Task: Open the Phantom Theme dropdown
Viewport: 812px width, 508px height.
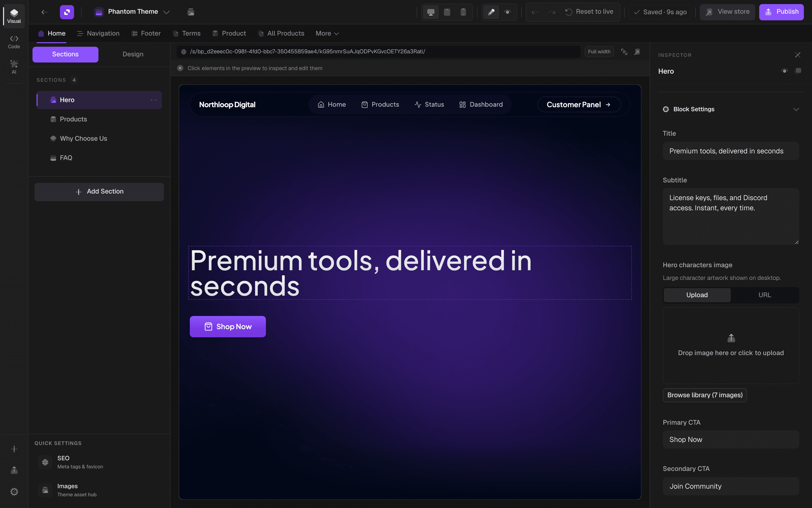Action: pos(132,12)
